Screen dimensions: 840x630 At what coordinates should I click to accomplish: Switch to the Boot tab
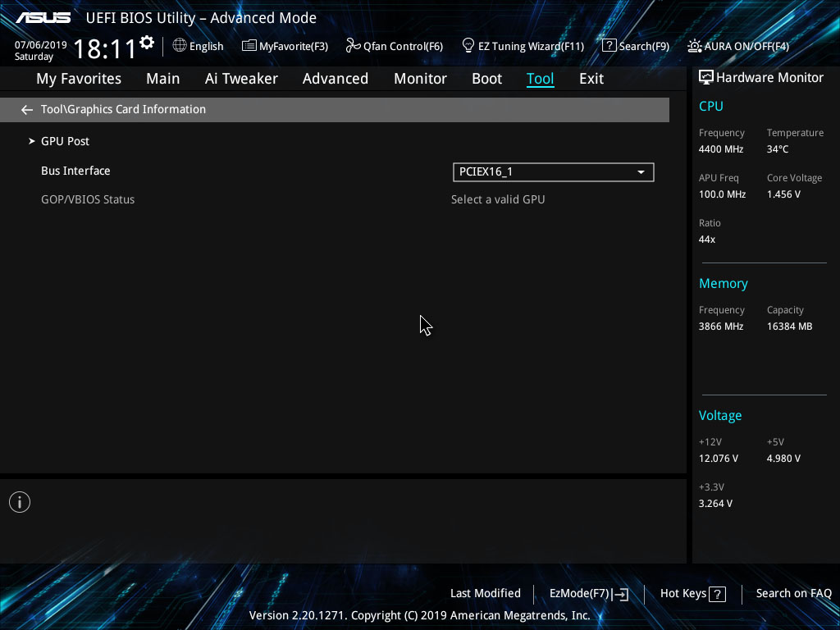click(486, 79)
